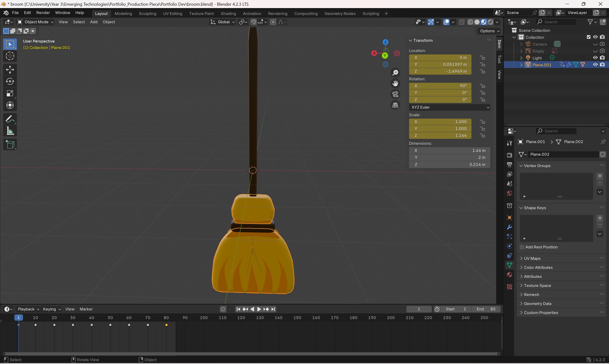Click the outliner Search field
Image resolution: width=609 pixels, height=364 pixels.
[555, 22]
